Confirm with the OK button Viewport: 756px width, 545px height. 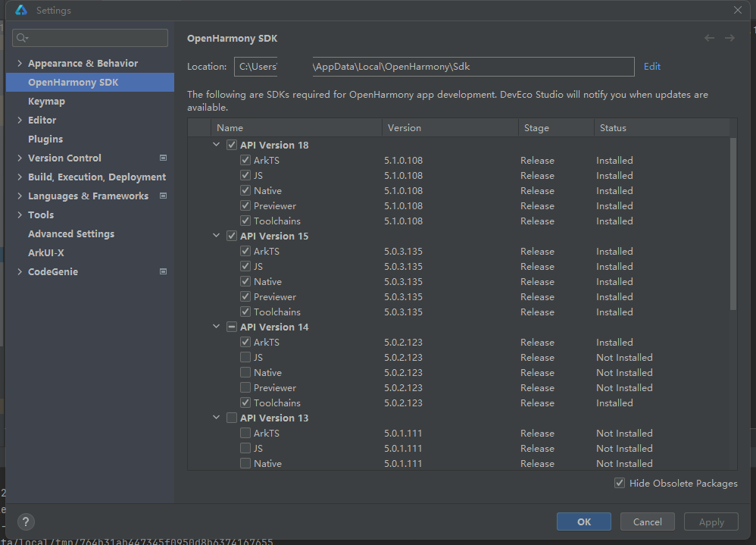point(584,522)
